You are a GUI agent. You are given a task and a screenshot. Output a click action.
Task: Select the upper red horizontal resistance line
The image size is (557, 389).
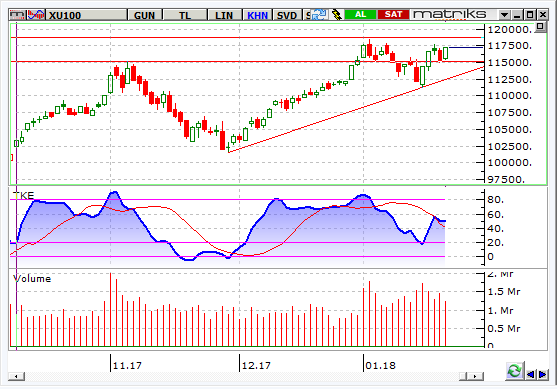point(247,37)
